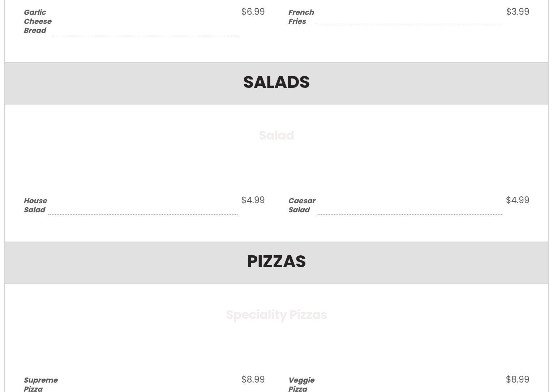Click the dotted line beside Caesar Salad
Image resolution: width=553 pixels, height=392 pixels.
point(410,214)
